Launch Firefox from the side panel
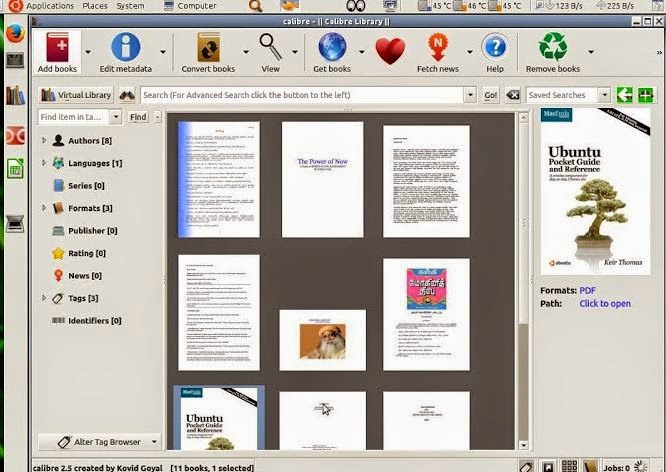 click(16, 34)
